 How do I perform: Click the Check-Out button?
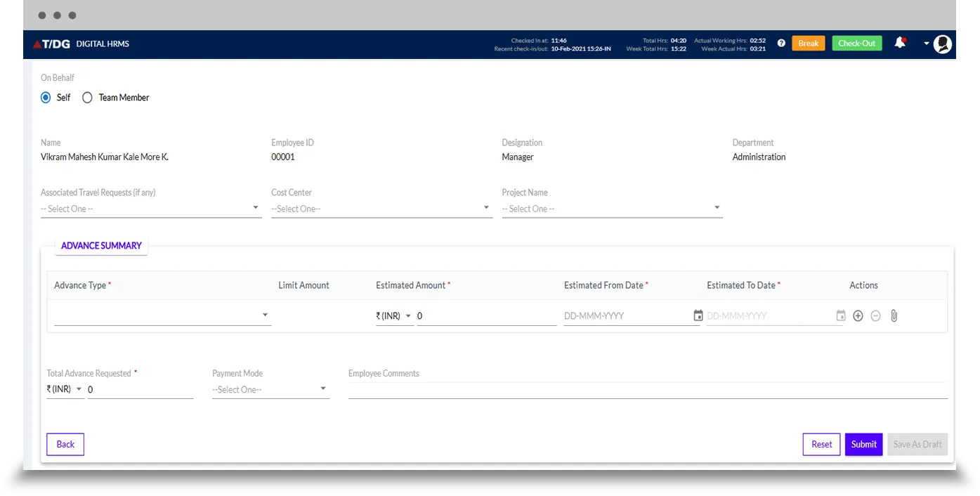pyautogui.click(x=856, y=44)
